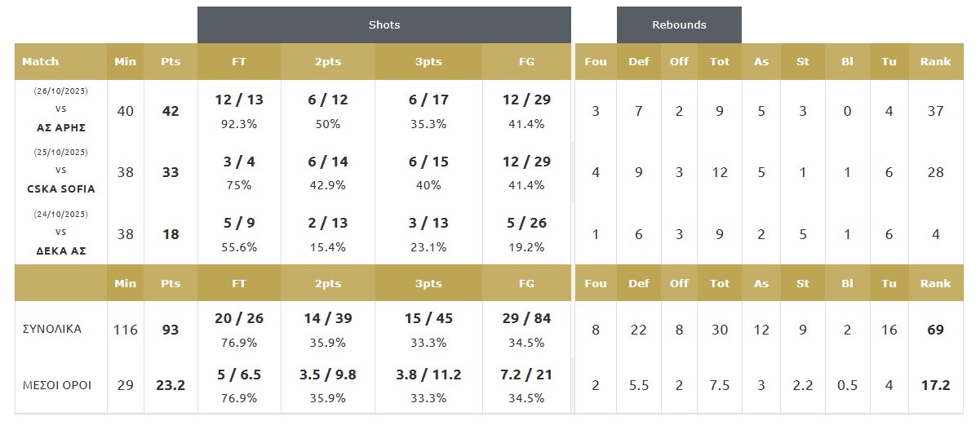Click the Shots group header
Image resolution: width=980 pixels, height=430 pixels.
(384, 24)
